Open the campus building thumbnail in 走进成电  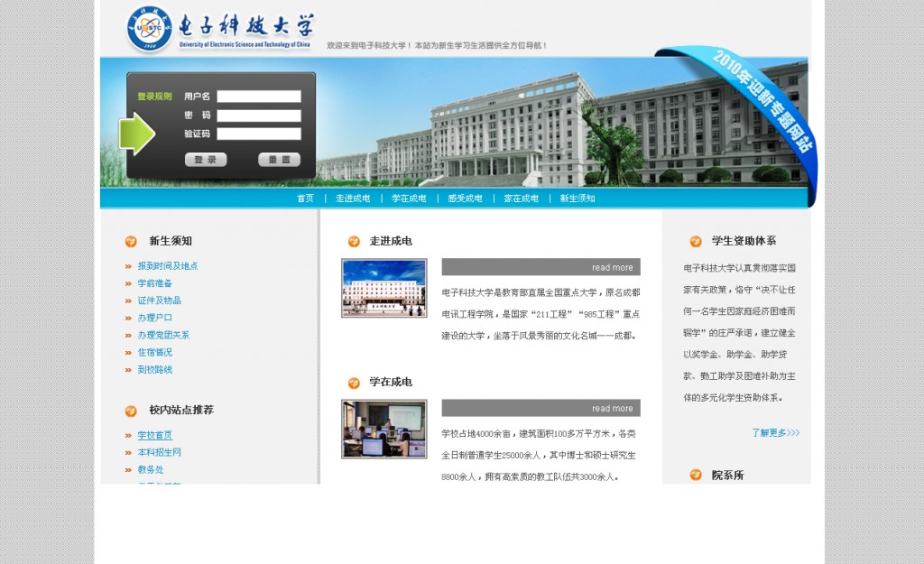[384, 288]
